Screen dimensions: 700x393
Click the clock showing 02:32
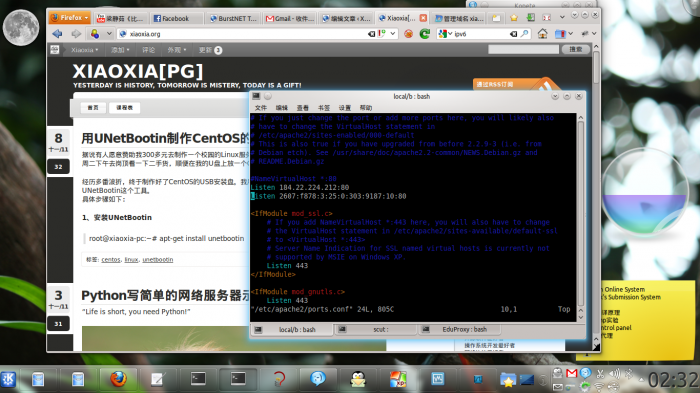(x=673, y=380)
